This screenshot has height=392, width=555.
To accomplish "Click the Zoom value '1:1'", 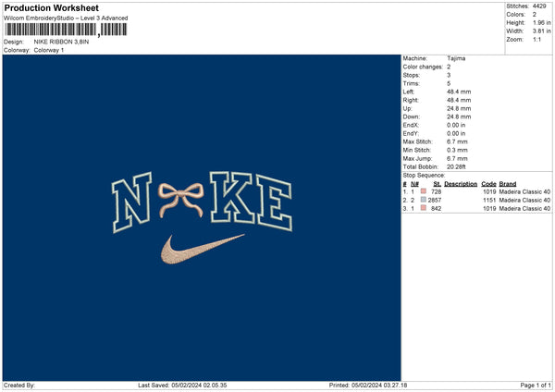I will (536, 39).
